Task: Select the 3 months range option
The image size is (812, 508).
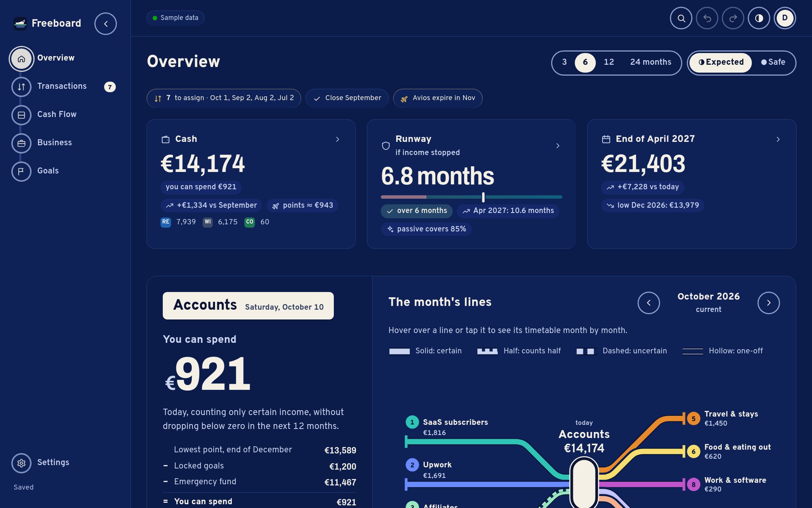Action: (564, 62)
